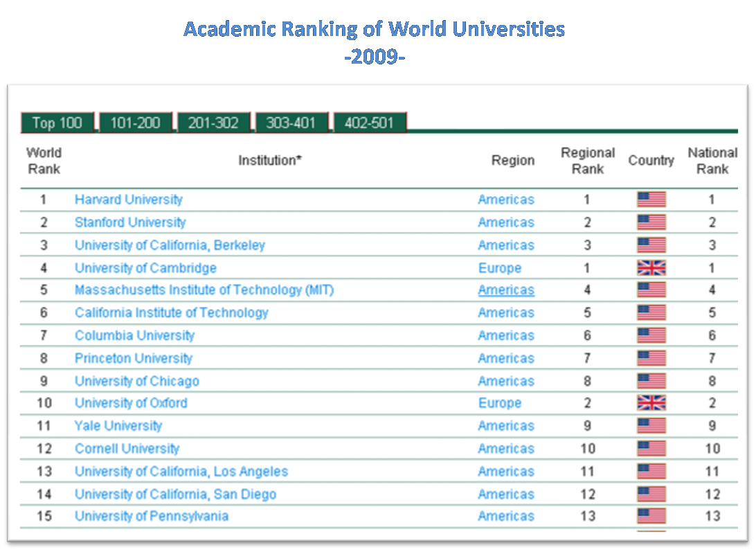Viewport: 756px width, 552px height.
Task: Click Europe region link in Oxford row
Action: (x=500, y=403)
